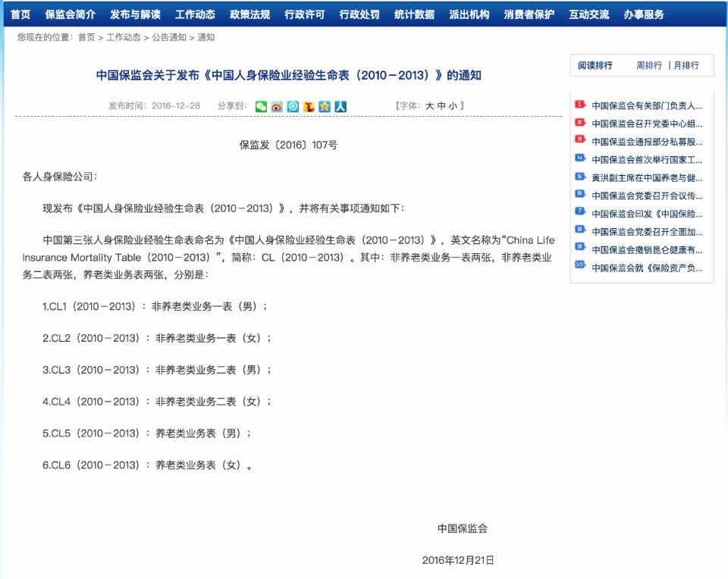
Task: Click the orange share icon before the Qzone star
Action: [x=309, y=106]
